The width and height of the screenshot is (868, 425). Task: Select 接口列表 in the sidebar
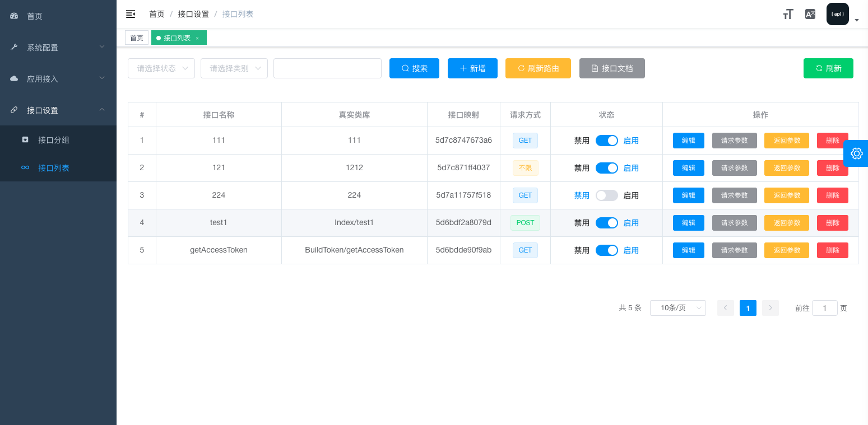[58, 168]
